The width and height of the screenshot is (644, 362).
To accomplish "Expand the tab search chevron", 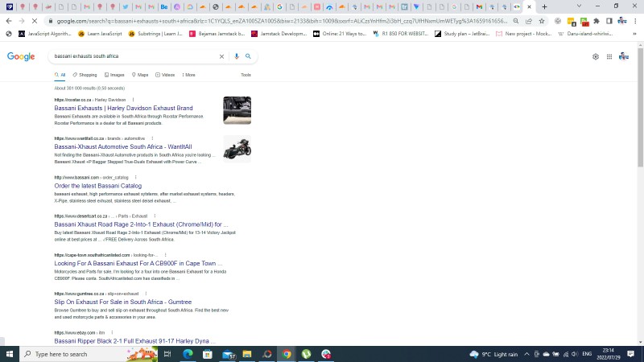I will click(x=579, y=6).
